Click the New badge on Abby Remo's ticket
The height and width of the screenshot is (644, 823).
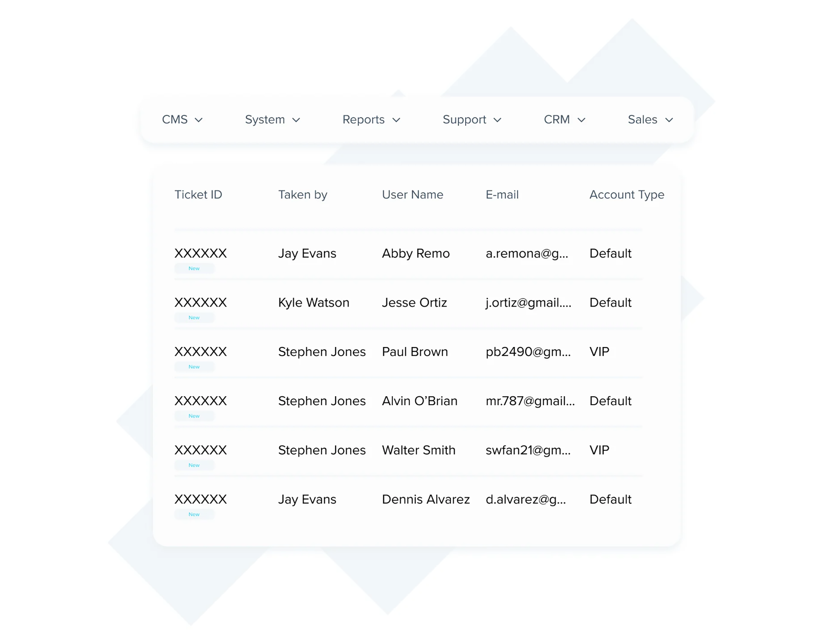(x=194, y=268)
